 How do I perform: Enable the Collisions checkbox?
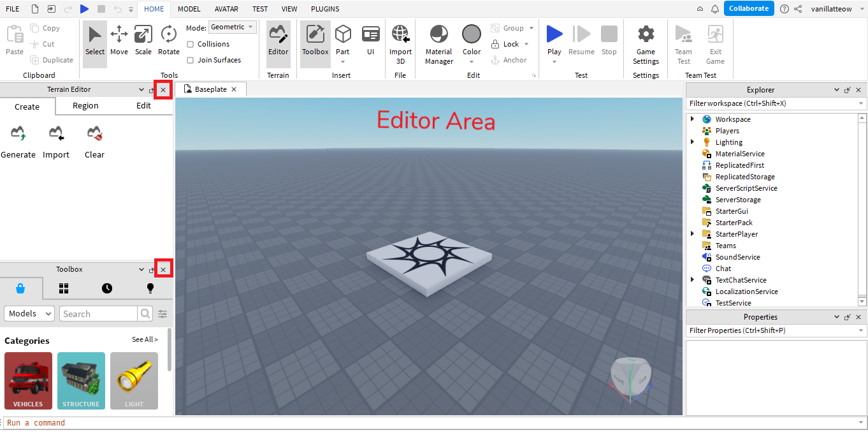tap(191, 44)
